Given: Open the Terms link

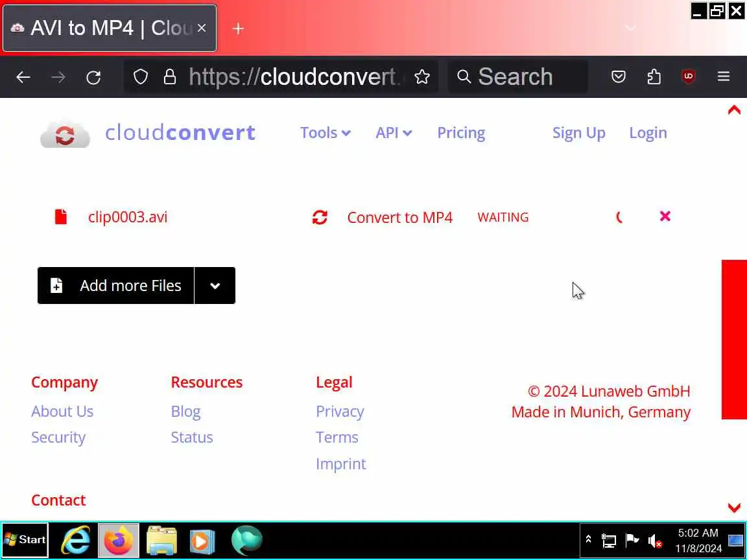Looking at the screenshot, I should (x=337, y=437).
